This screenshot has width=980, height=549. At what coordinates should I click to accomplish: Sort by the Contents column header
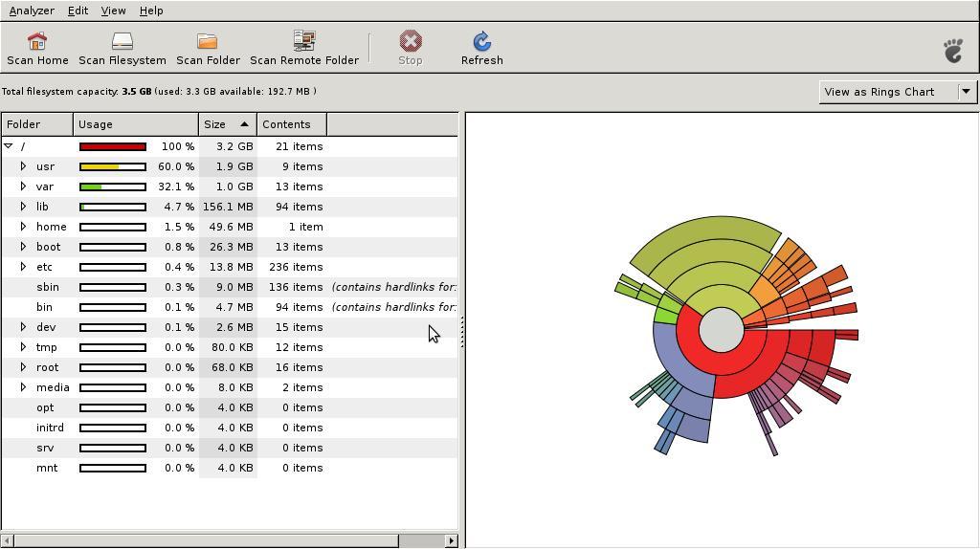pos(292,124)
